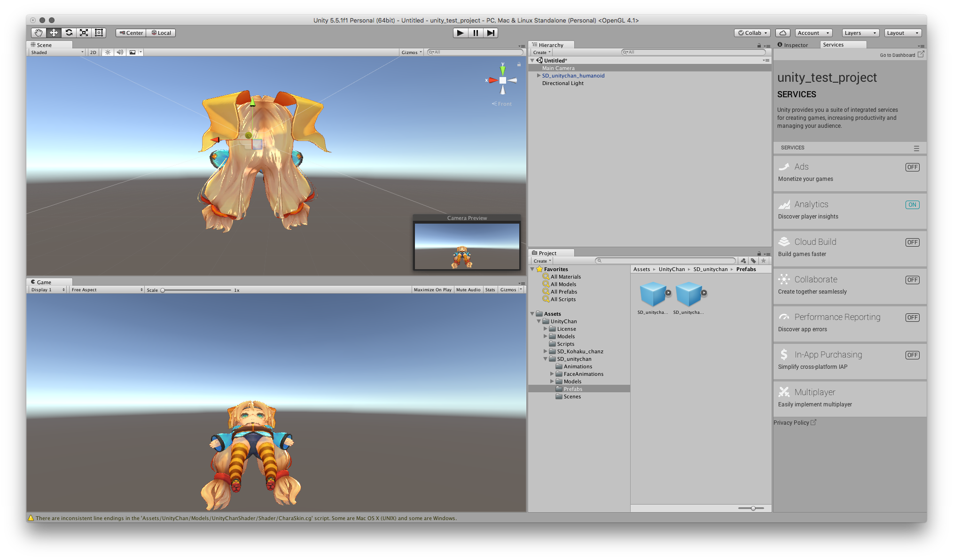The height and width of the screenshot is (560, 953).
Task: Select the Rotate tool
Action: tap(69, 33)
